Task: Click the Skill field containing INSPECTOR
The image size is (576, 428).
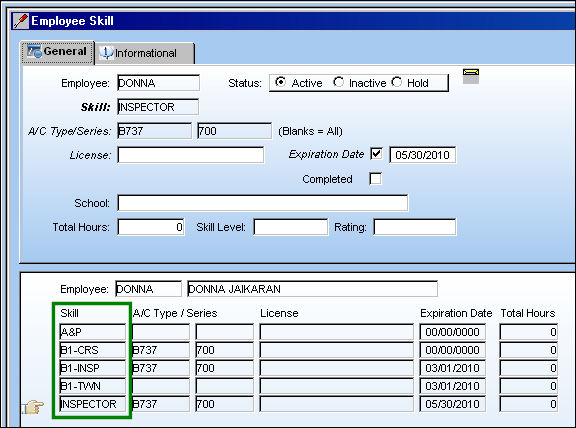Action: (x=158, y=107)
